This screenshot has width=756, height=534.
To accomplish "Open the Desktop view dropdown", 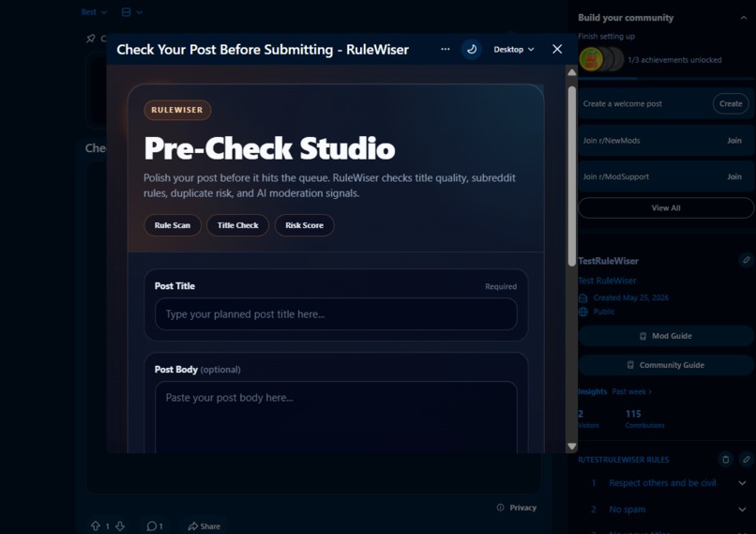I will pos(513,49).
